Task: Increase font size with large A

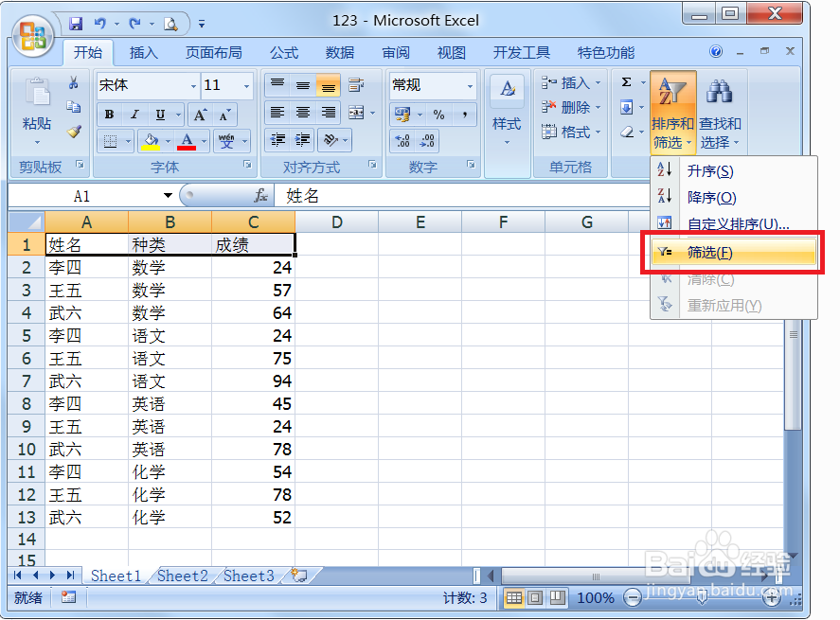Action: pos(200,115)
